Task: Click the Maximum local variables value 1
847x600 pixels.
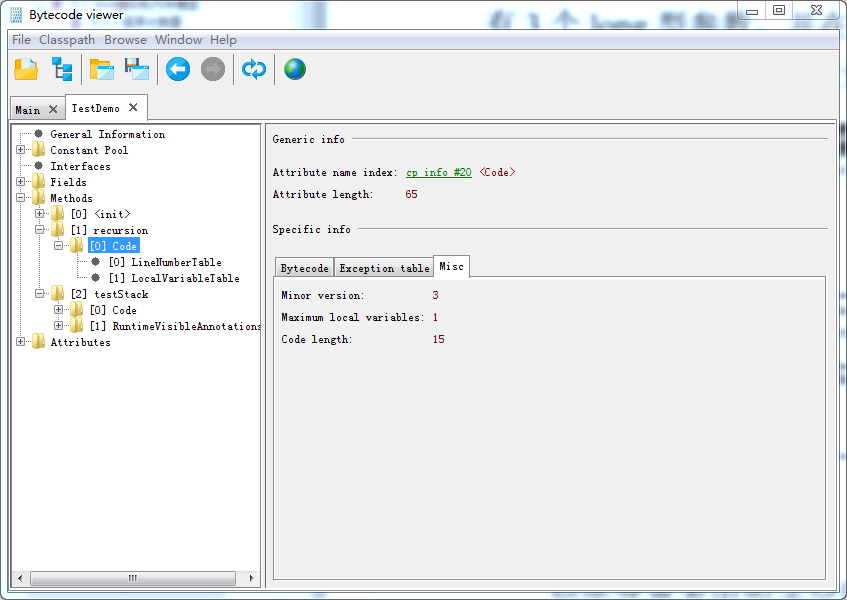Action: [435, 317]
